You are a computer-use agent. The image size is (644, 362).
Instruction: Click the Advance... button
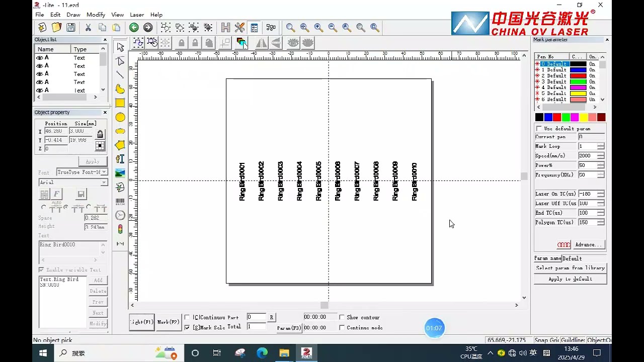pyautogui.click(x=588, y=245)
